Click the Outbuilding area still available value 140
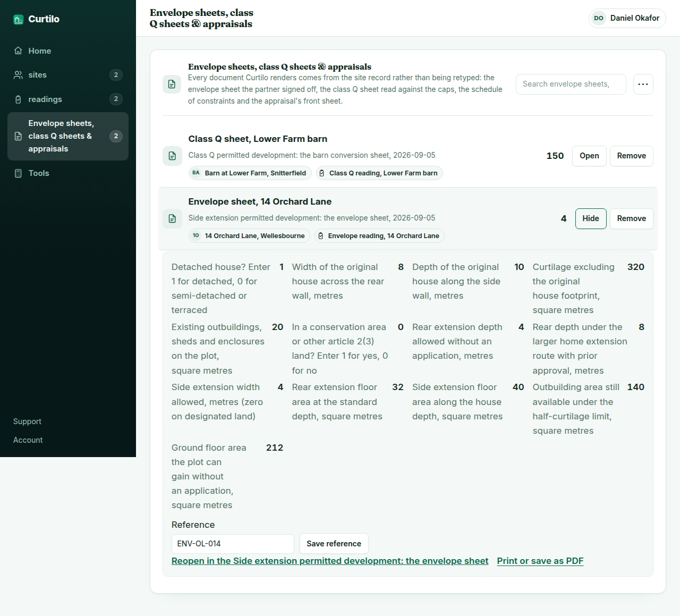Screen dimensions: 680x616 pos(635,387)
